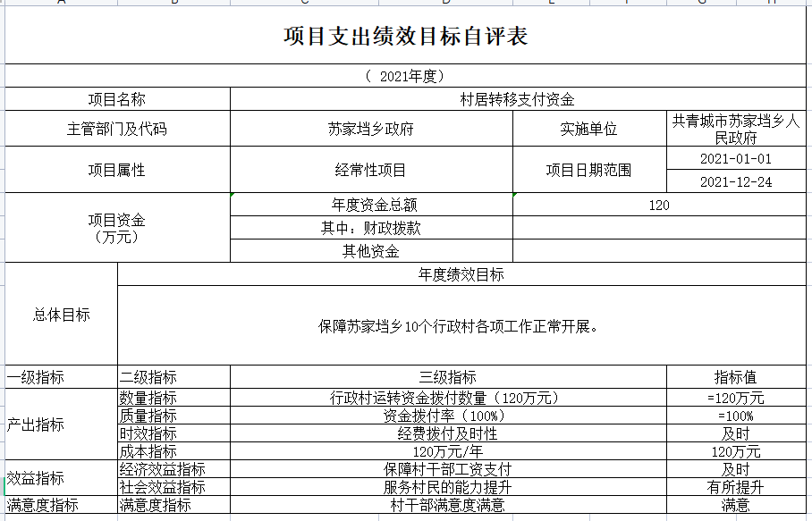812x521 pixels.
Task: Select the "项目名称" label cell
Action: (117, 99)
